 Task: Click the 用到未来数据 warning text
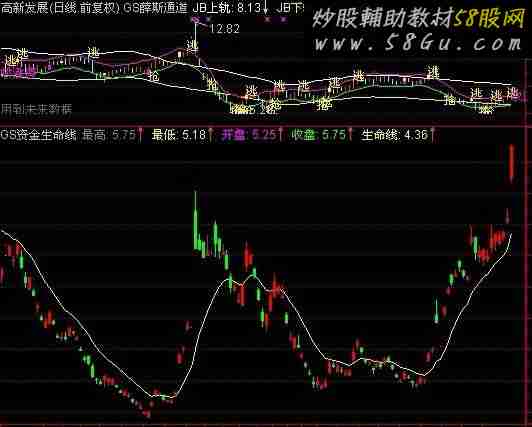pos(36,109)
